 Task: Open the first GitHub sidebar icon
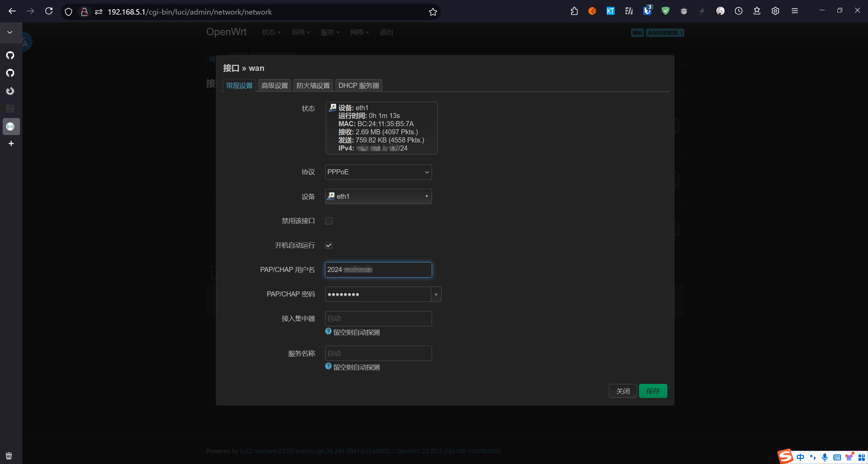pos(11,55)
